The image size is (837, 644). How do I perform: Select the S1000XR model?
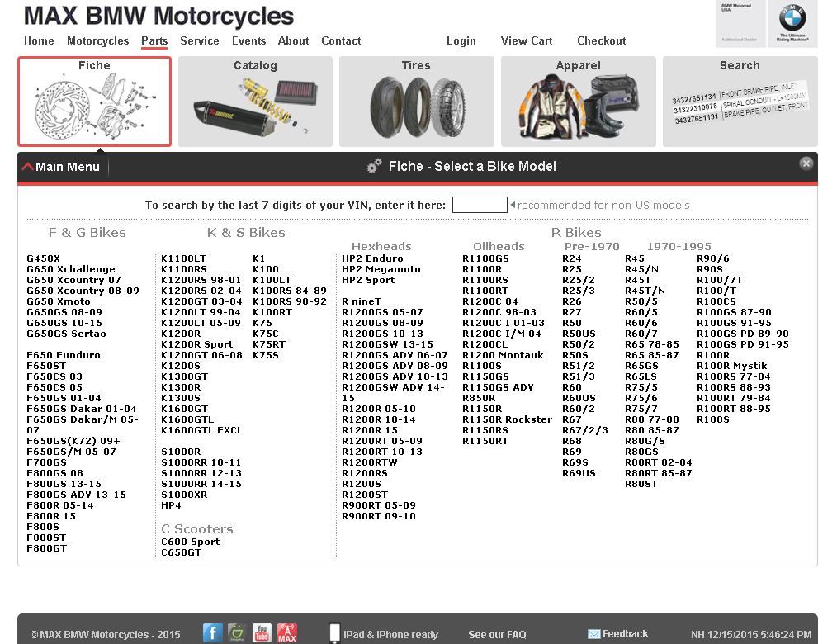point(183,494)
